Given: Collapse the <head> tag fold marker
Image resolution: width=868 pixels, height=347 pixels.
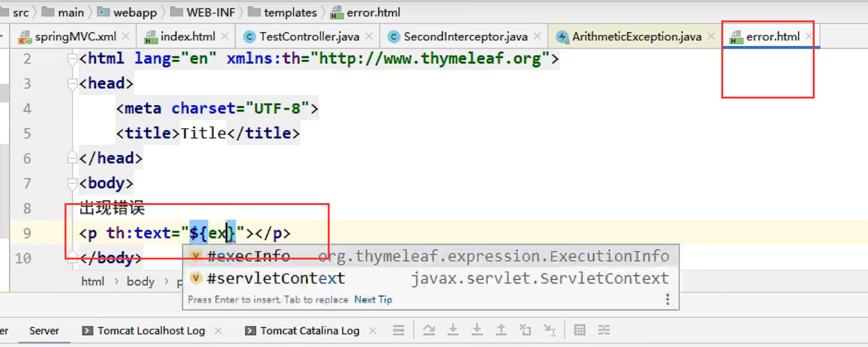Looking at the screenshot, I should click(72, 83).
